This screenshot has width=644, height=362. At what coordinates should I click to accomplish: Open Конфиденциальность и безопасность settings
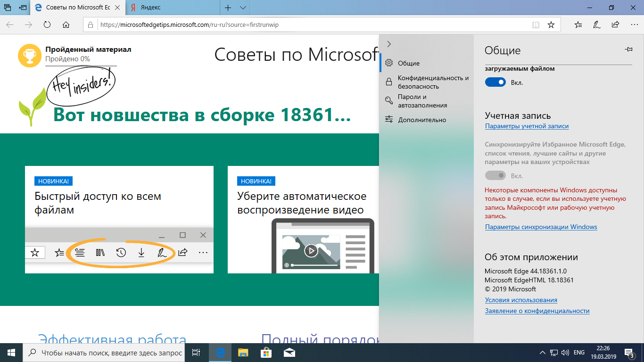pyautogui.click(x=426, y=82)
